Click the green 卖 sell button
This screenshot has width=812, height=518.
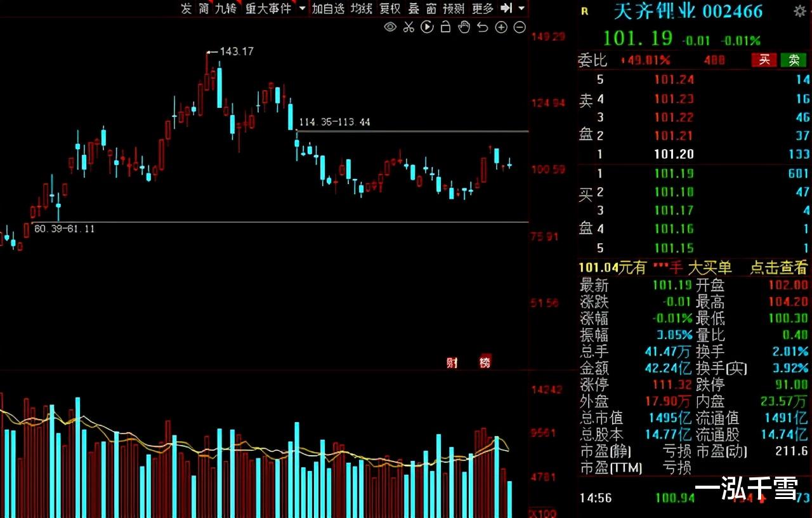[x=794, y=60]
